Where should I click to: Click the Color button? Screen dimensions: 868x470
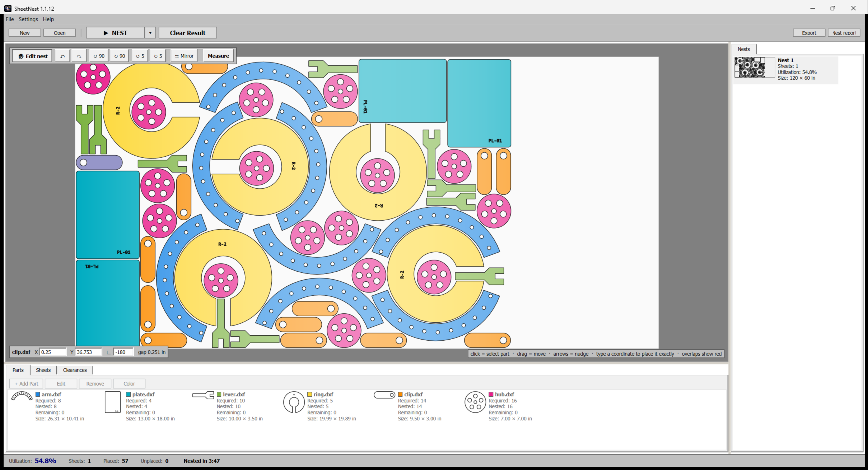(x=129, y=384)
